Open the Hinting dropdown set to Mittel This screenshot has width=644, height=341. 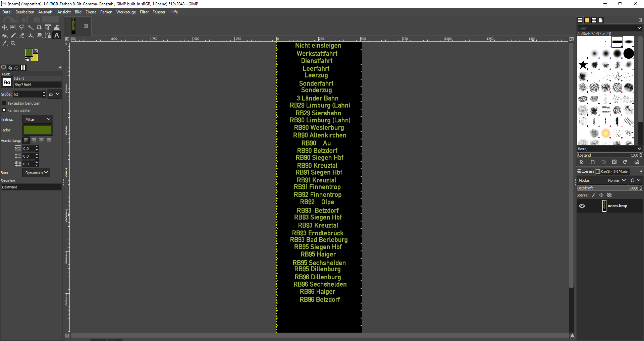pos(38,119)
